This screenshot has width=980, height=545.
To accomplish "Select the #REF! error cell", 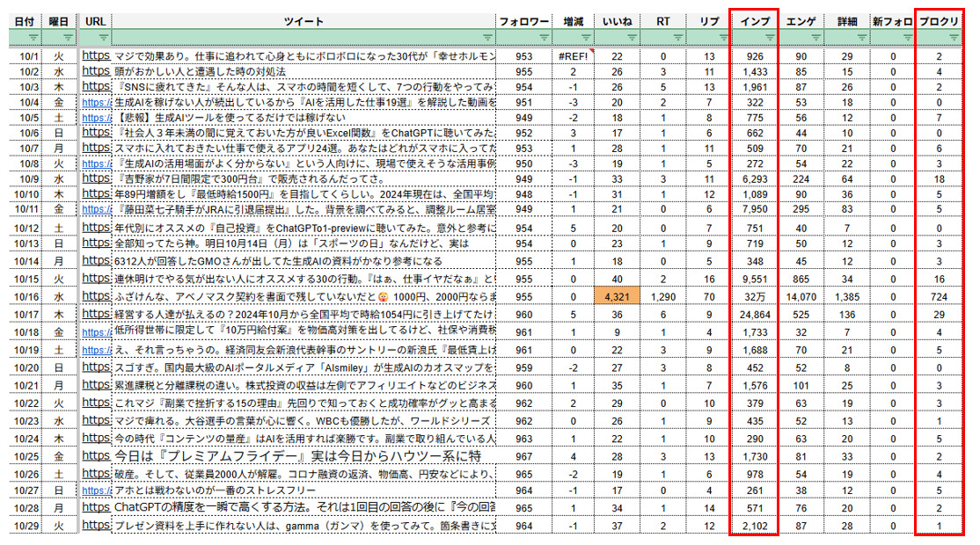I will [573, 56].
